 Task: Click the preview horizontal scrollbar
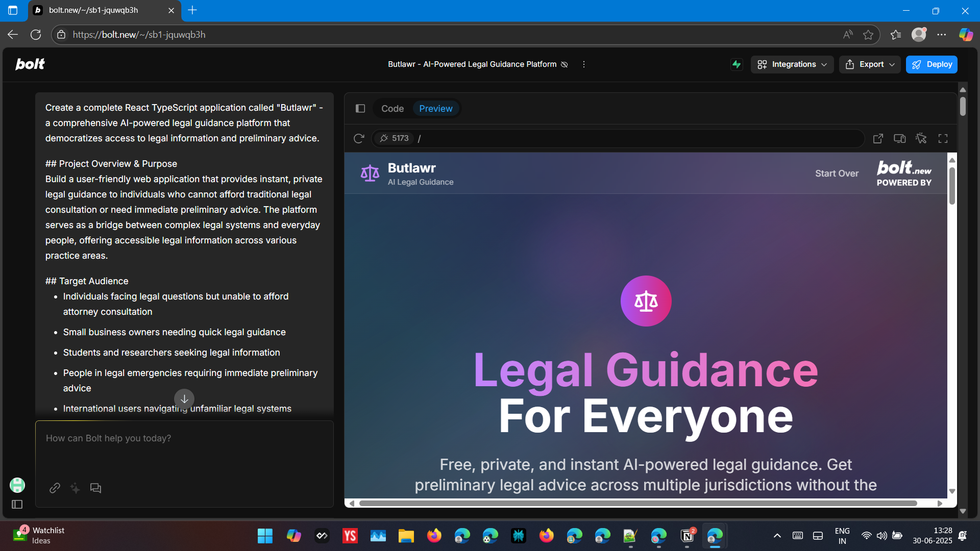(638, 504)
